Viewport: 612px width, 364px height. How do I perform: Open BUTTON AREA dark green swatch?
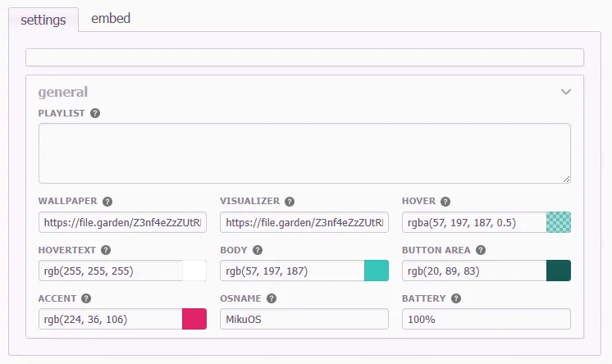tap(559, 271)
